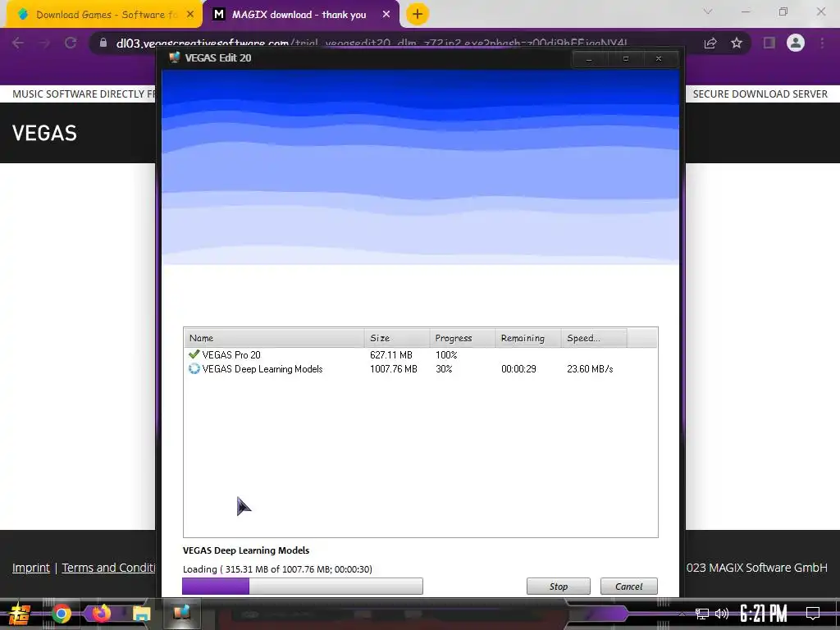The height and width of the screenshot is (630, 840).
Task: Click the Name column header
Action: (x=274, y=338)
